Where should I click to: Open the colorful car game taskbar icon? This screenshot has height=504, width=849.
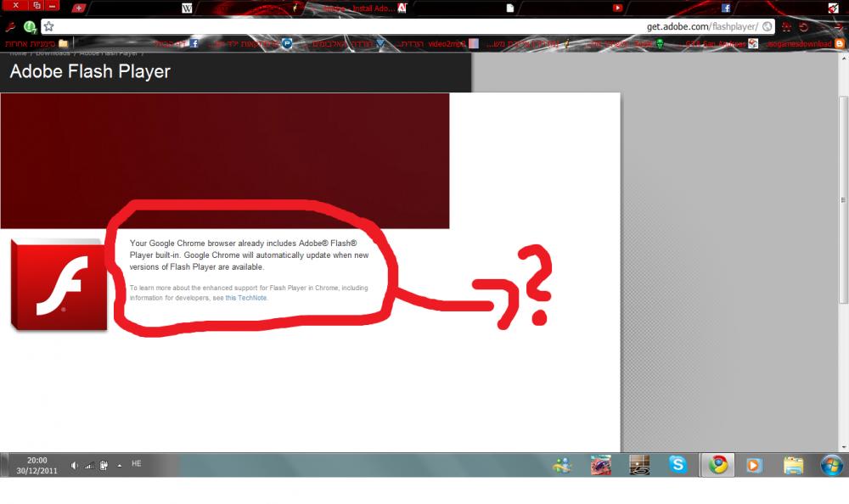tap(601, 465)
